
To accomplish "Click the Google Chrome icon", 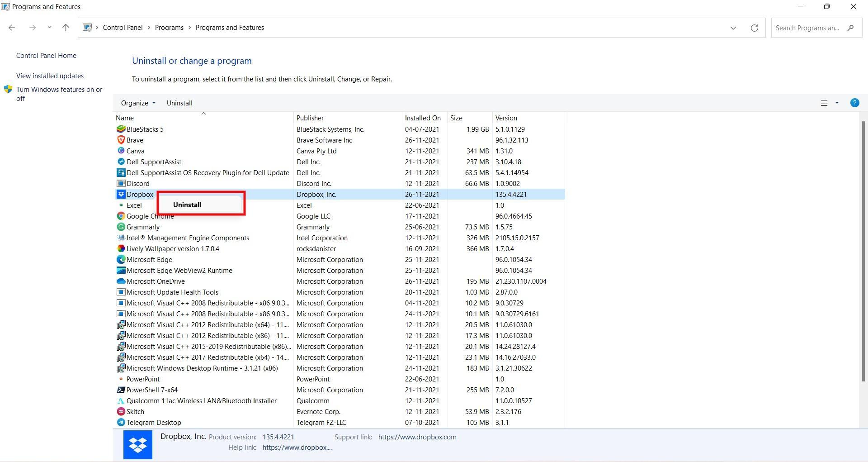I will click(121, 216).
